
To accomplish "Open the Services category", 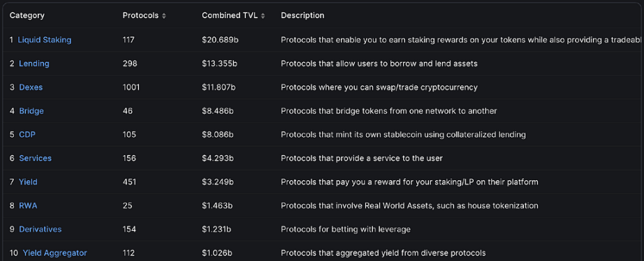I will click(36, 158).
